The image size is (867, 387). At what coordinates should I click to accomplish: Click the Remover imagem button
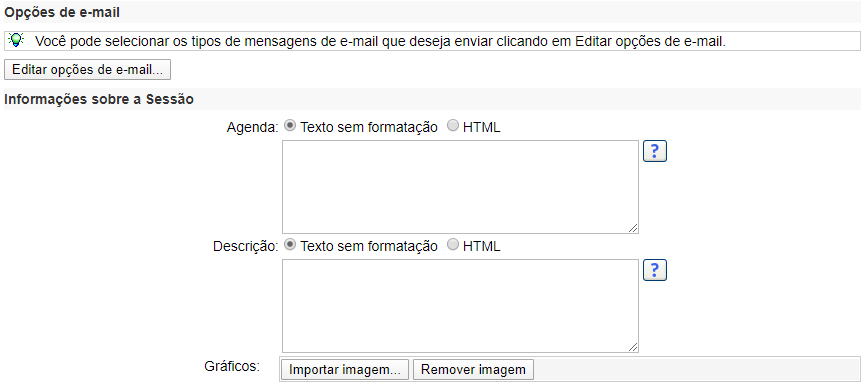473,370
